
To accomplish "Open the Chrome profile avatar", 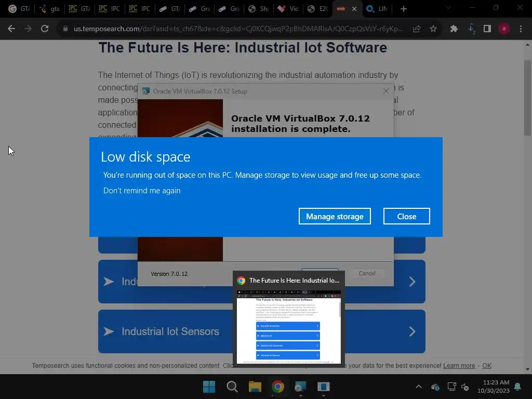I will [x=504, y=29].
